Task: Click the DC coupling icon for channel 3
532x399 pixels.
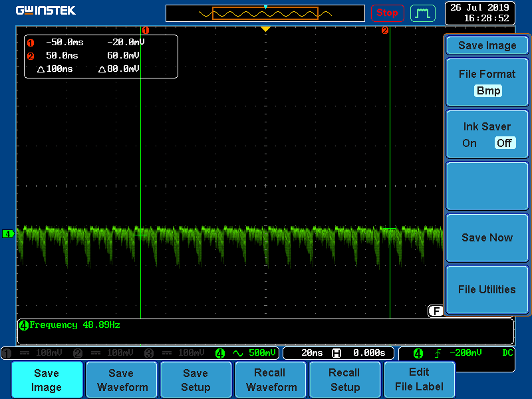Action: click(167, 353)
